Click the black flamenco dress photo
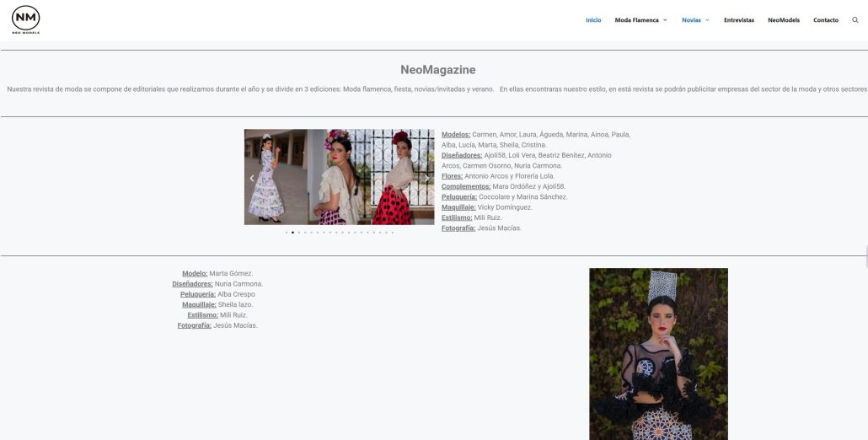868x440 pixels. [x=658, y=354]
